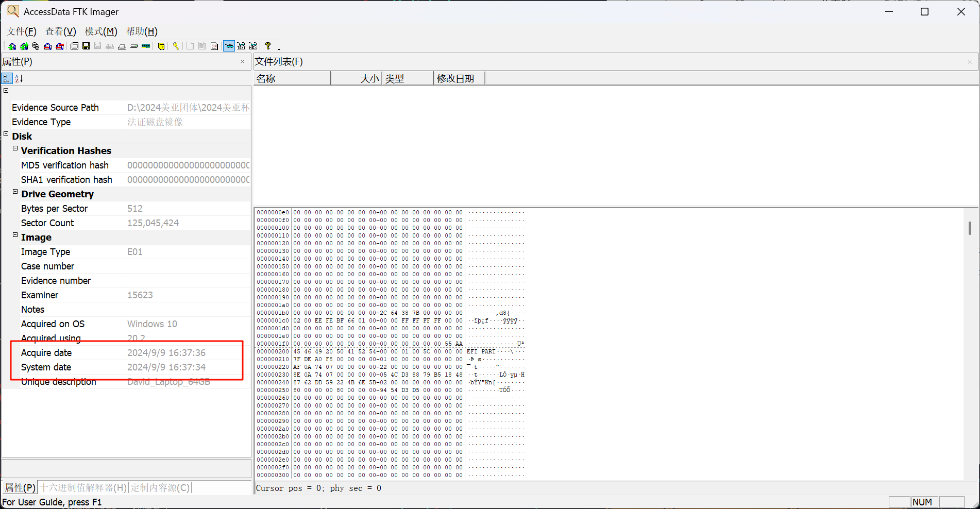Click the Verify Drive/Image icon
The width and height of the screenshot is (980, 509).
click(x=134, y=46)
